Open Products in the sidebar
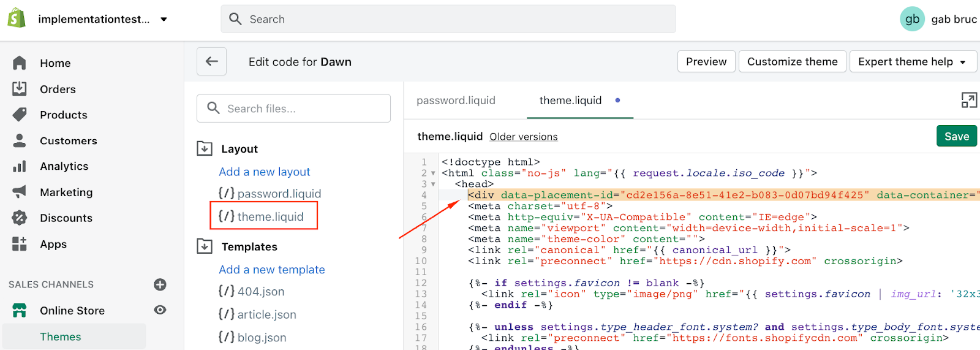This screenshot has width=980, height=350. (x=63, y=115)
